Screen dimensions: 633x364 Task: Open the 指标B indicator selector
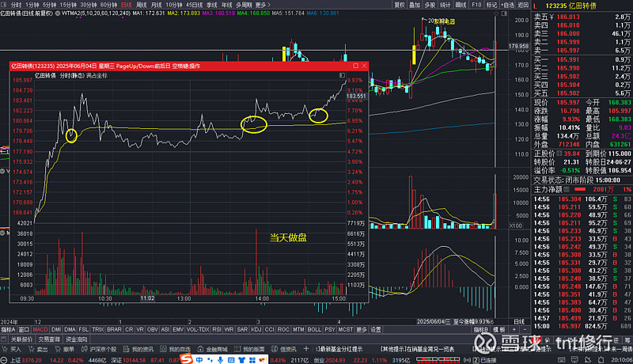tap(481, 330)
